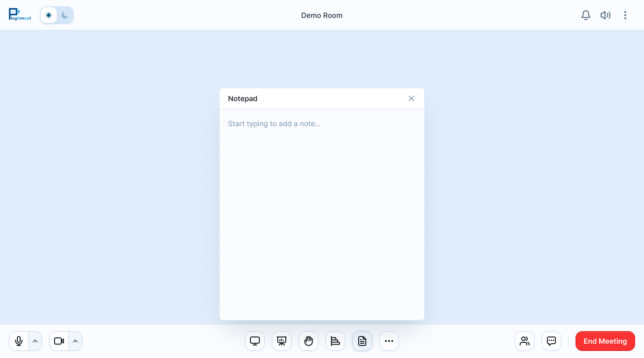Open the shared notepad icon

click(x=362, y=341)
